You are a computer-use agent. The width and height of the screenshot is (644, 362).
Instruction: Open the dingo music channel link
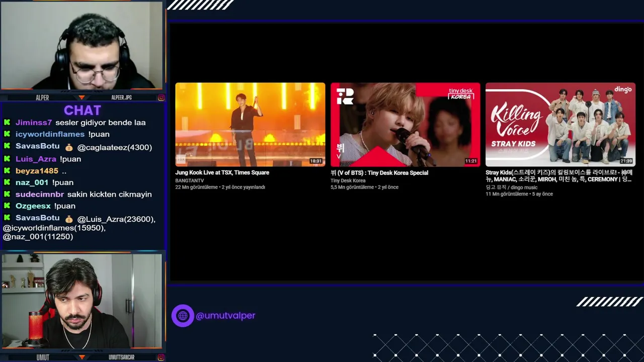click(x=511, y=188)
